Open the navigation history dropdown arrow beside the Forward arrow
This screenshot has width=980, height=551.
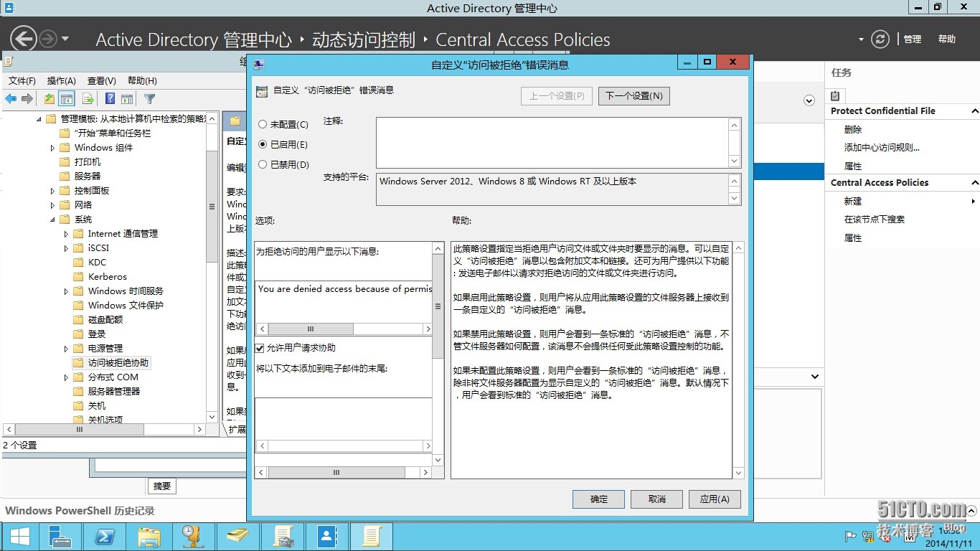pyautogui.click(x=65, y=39)
